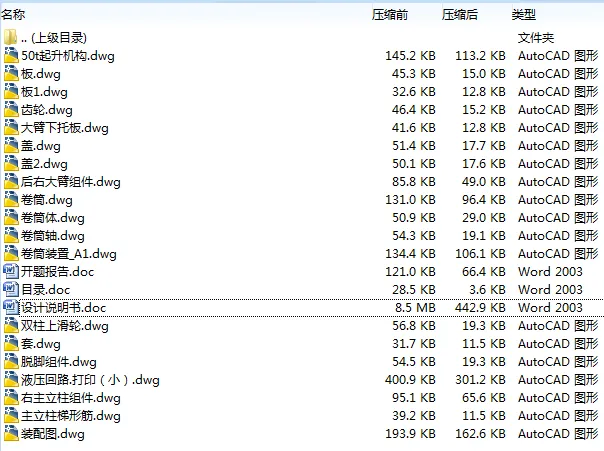The height and width of the screenshot is (451, 604).
Task: Click the file name 双柱上滑轮.dwg
Action: [x=65, y=326]
